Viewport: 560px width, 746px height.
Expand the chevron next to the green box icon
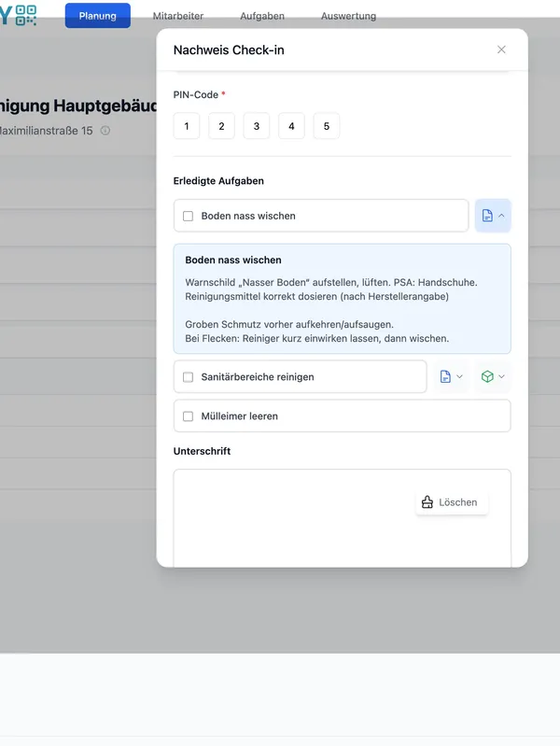pyautogui.click(x=501, y=377)
